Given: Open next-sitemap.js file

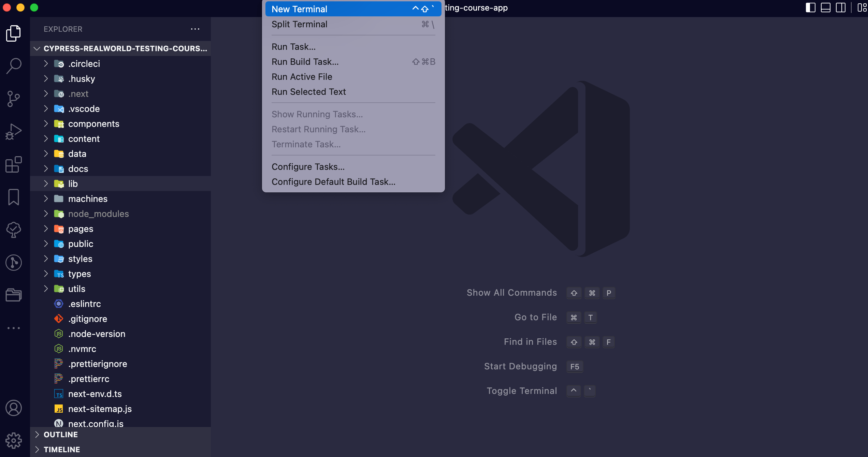Looking at the screenshot, I should [100, 409].
